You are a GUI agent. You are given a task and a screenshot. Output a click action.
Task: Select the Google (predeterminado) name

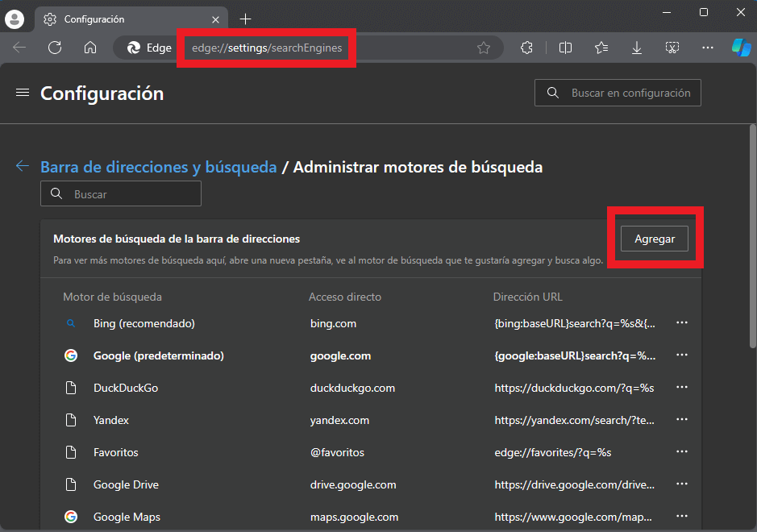click(x=158, y=355)
